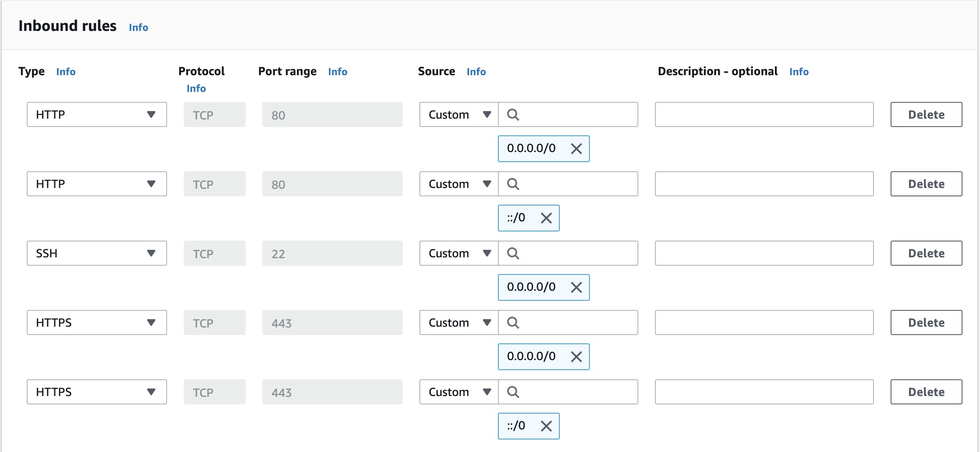Expand Custom source dropdown for SSH rule
Image resolution: width=980 pixels, height=452 pixels.
click(x=459, y=253)
